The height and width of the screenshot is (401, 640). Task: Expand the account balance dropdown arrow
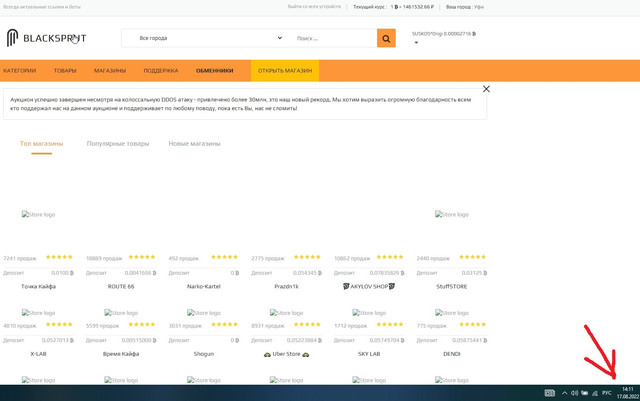click(x=416, y=42)
